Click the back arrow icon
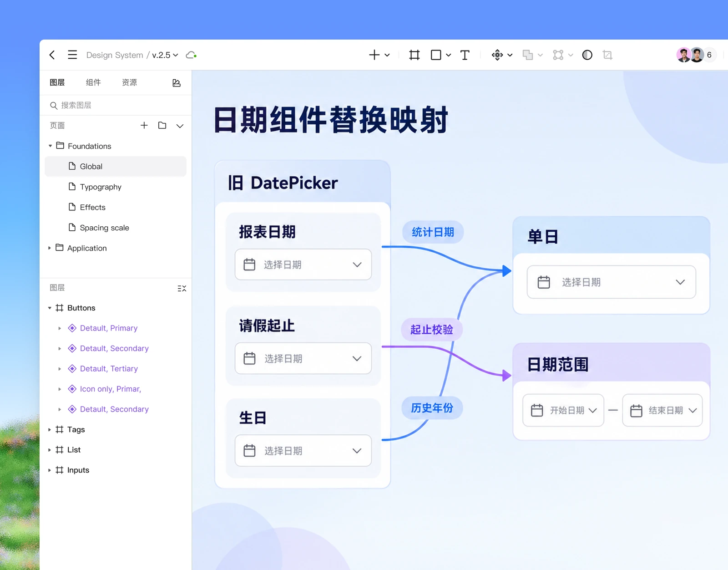Viewport: 728px width, 570px height. pos(52,55)
